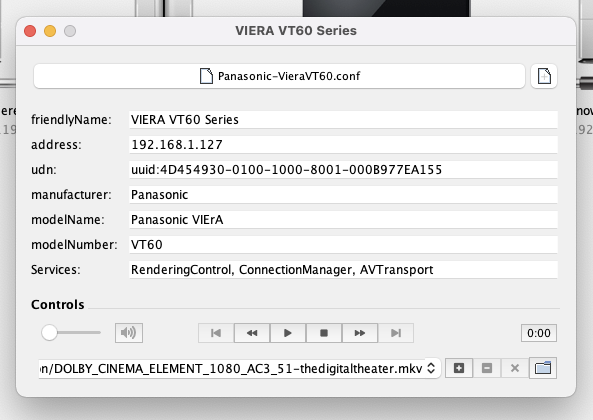
Task: Expand the media file path dropdown
Action: [431, 368]
